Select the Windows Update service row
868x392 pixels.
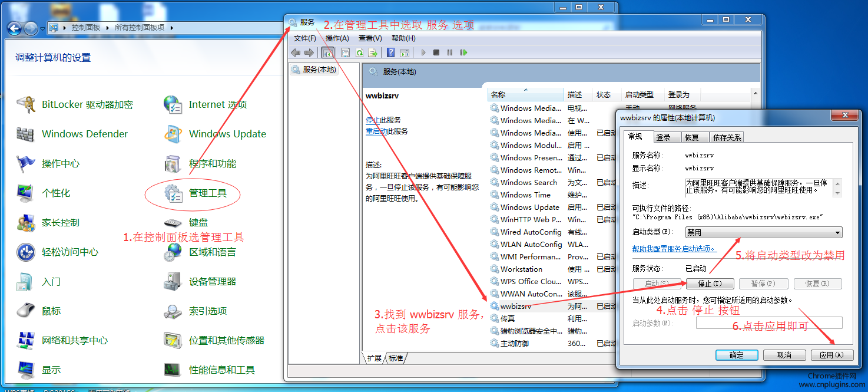coord(552,207)
